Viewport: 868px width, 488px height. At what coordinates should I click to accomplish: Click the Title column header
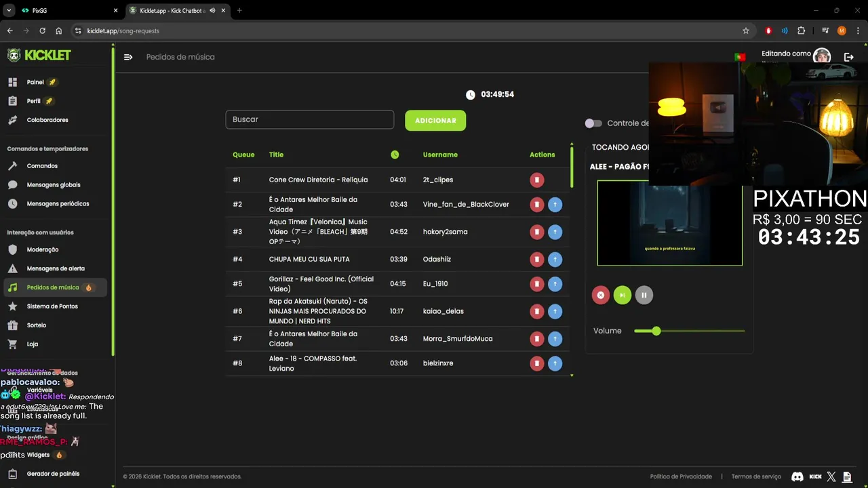(x=276, y=155)
